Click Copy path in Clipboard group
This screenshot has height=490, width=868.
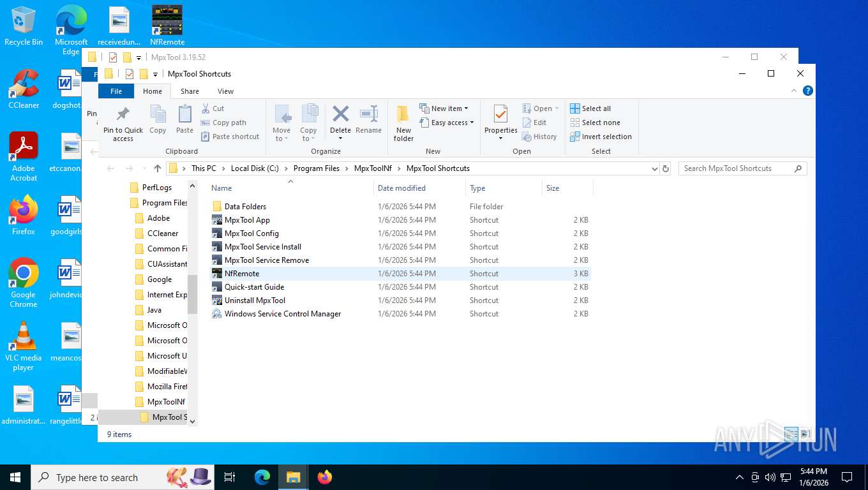[224, 122]
